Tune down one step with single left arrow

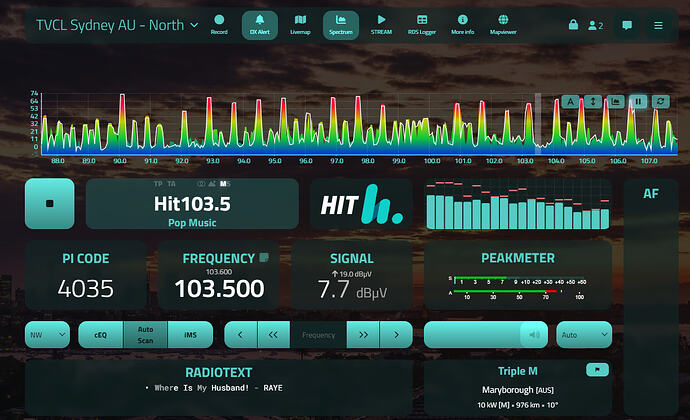[x=240, y=335]
